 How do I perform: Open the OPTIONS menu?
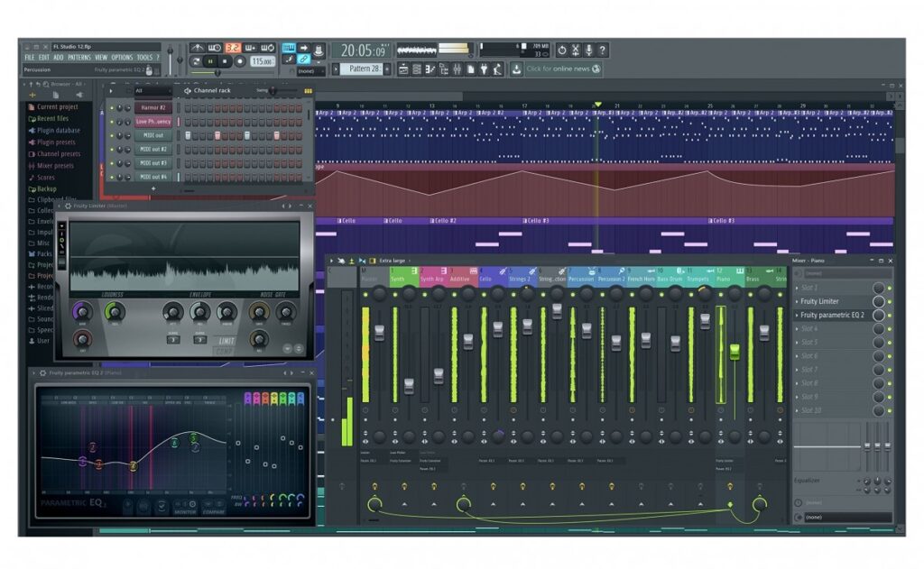[x=122, y=57]
